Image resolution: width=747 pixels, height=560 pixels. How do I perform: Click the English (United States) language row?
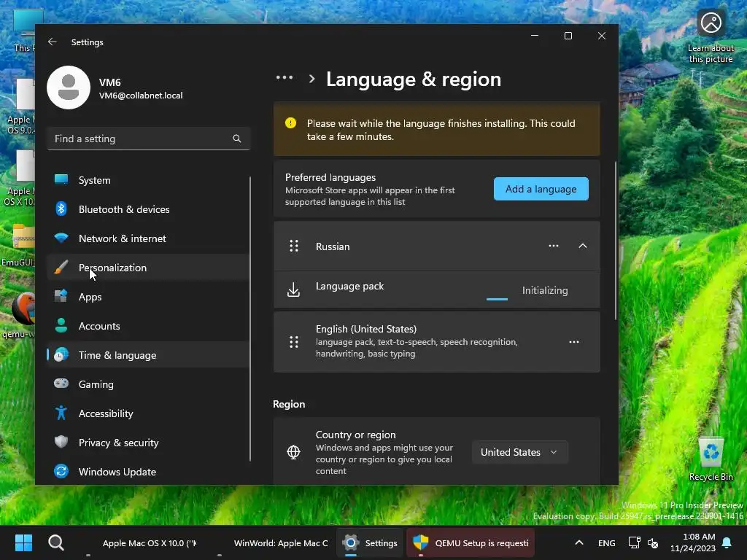(437, 342)
